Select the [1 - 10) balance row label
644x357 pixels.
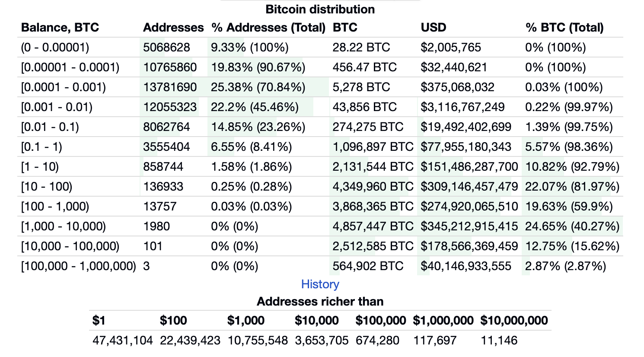[40, 167]
